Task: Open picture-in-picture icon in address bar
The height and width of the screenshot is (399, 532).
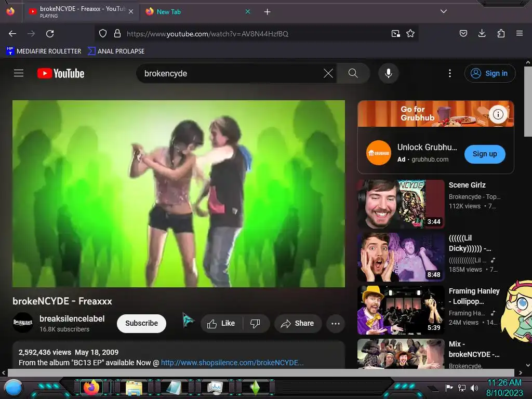Action: [x=395, y=34]
